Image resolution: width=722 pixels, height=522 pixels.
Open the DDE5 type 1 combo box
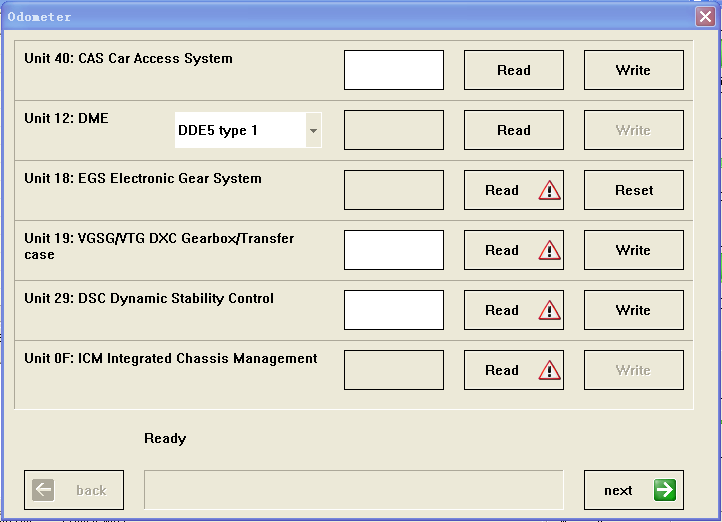(240, 130)
